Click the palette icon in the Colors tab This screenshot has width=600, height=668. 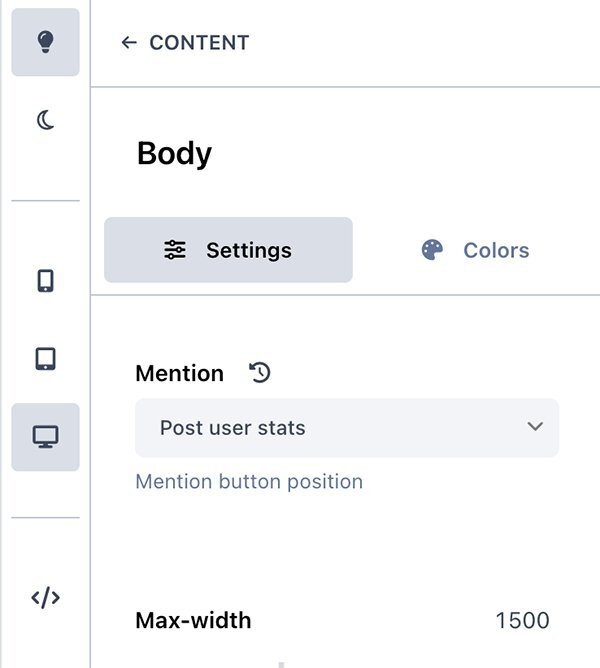[432, 250]
